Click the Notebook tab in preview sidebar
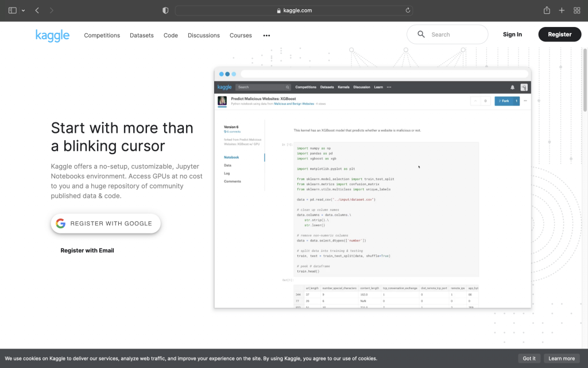 (231, 158)
